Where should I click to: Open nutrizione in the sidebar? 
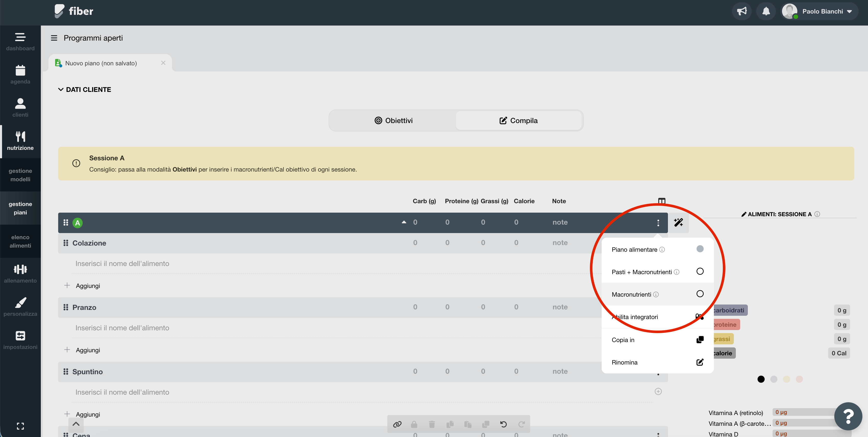click(20, 141)
